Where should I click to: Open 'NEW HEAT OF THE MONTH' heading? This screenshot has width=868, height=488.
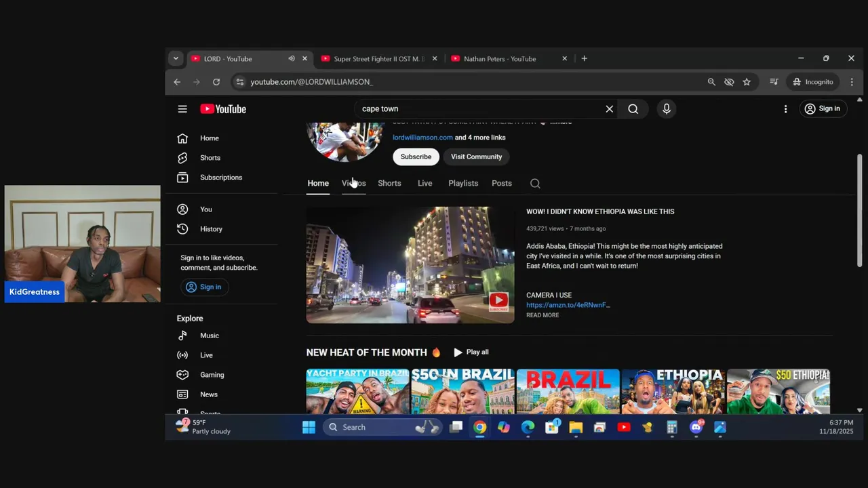(374, 352)
